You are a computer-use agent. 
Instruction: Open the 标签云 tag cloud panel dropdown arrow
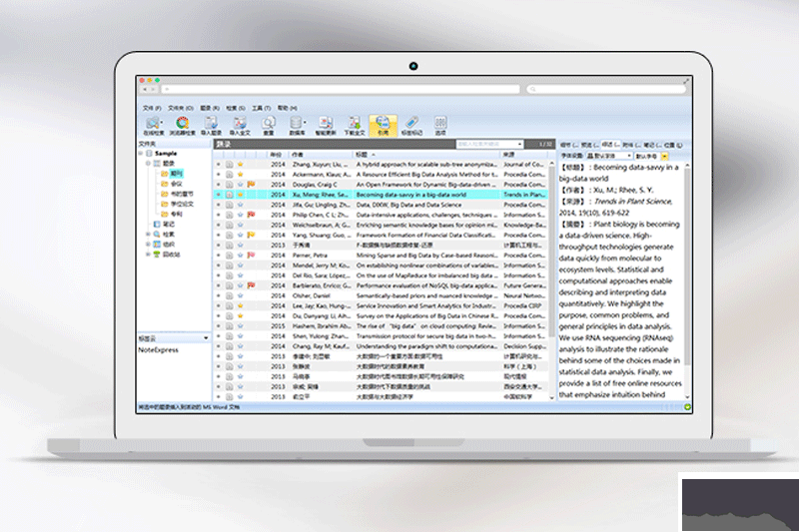tap(206, 338)
